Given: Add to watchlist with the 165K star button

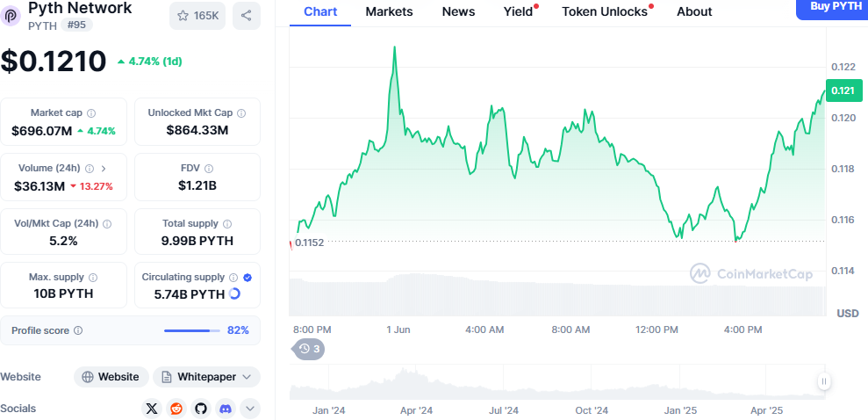Looking at the screenshot, I should tap(197, 16).
